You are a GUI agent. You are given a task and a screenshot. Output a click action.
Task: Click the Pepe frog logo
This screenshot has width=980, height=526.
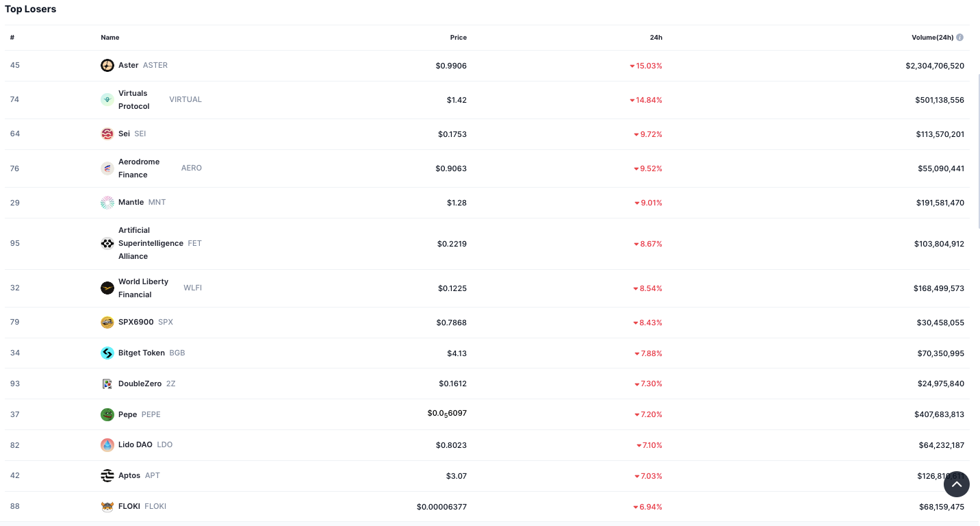point(107,414)
